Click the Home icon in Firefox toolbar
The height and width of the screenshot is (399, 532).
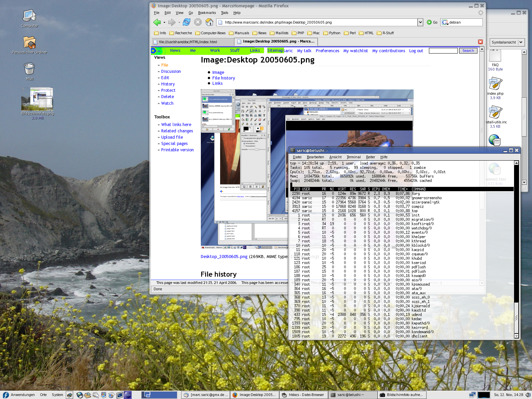(209, 22)
